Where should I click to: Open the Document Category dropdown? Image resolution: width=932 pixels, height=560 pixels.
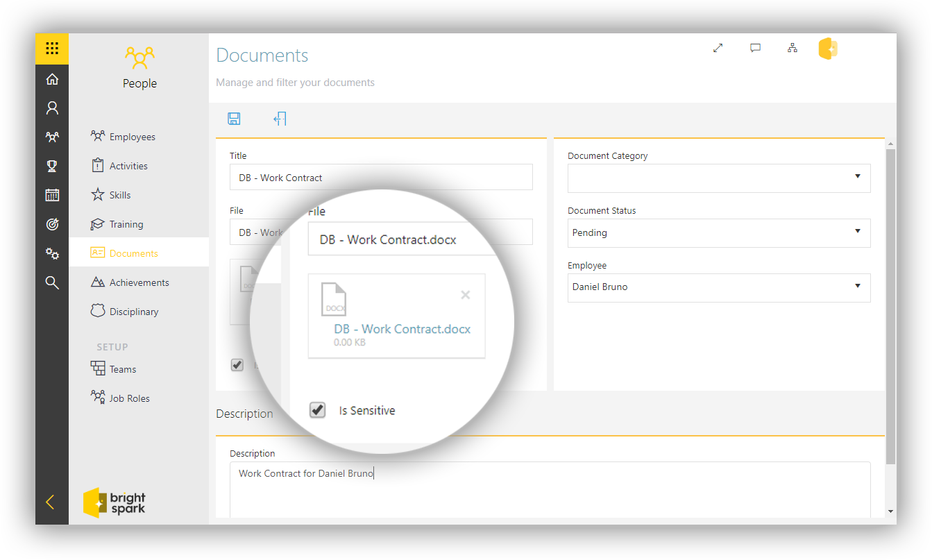pos(719,178)
